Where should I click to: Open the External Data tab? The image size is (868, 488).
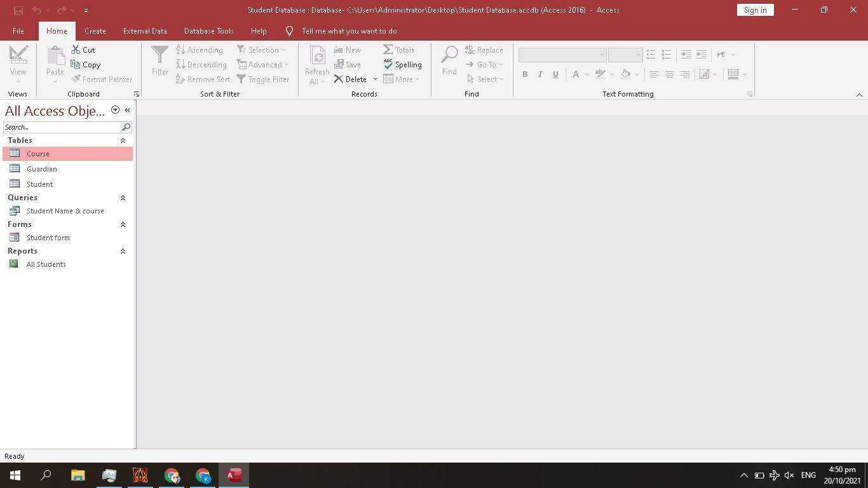coord(145,30)
